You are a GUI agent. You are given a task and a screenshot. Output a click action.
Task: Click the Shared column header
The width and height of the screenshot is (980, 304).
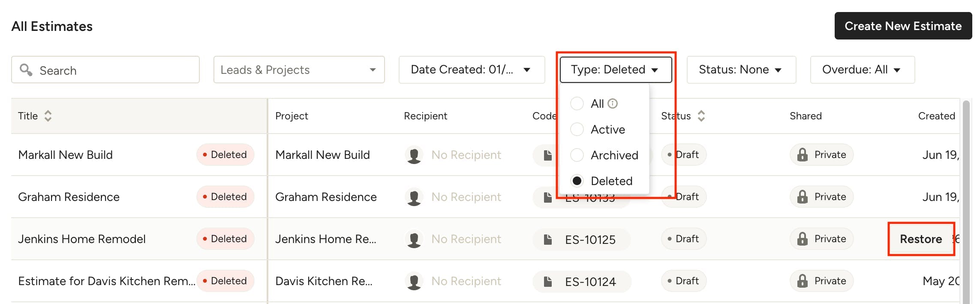point(806,116)
